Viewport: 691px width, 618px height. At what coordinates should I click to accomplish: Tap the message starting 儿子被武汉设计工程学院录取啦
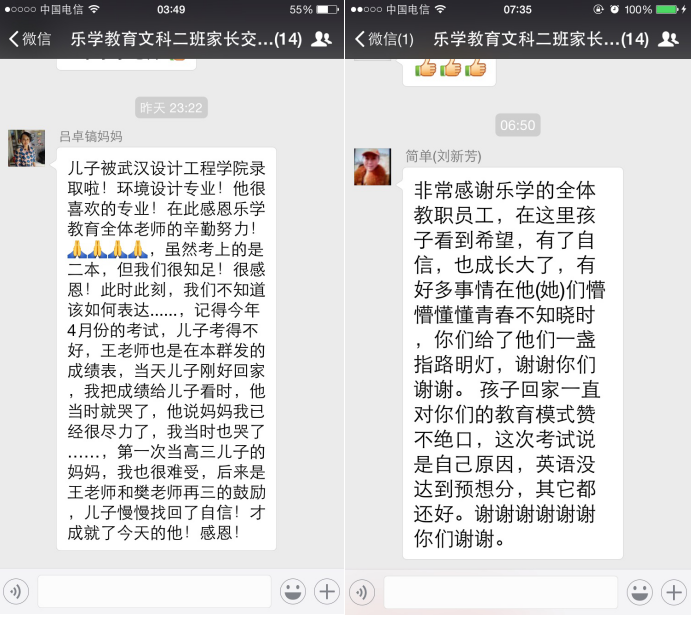pyautogui.click(x=166, y=349)
